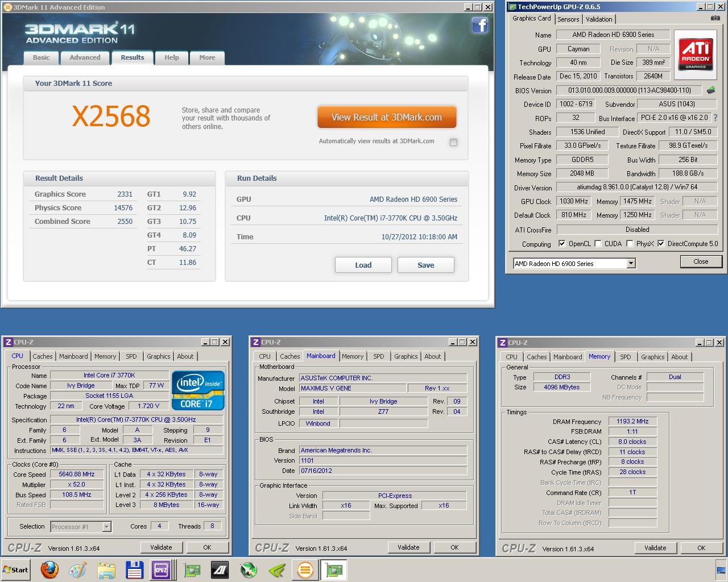This screenshot has width=728, height=582.
Task: Open Firefox from the taskbar
Action: [x=49, y=570]
